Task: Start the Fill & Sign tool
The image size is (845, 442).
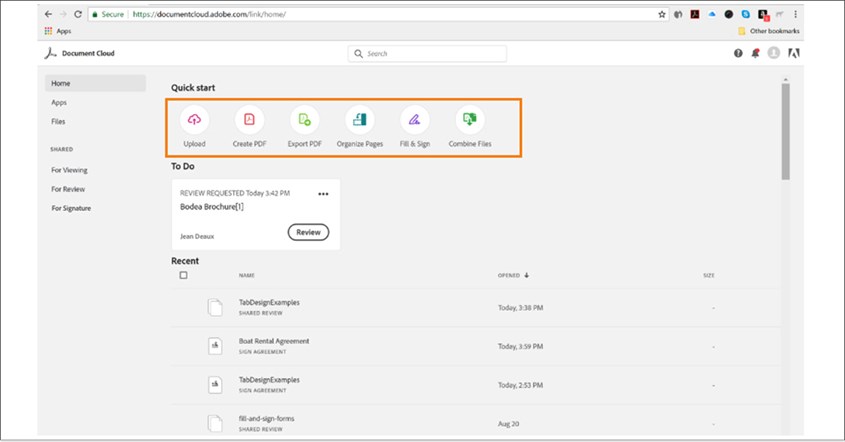Action: (414, 120)
